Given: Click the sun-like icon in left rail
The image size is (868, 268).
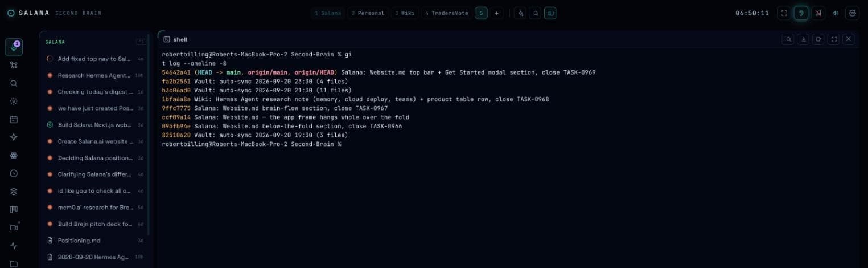Looking at the screenshot, I should pos(14,101).
